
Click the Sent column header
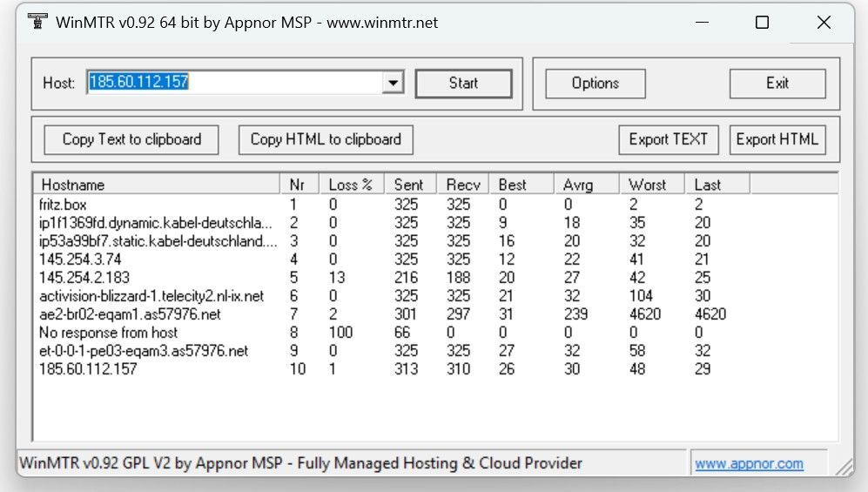(410, 185)
